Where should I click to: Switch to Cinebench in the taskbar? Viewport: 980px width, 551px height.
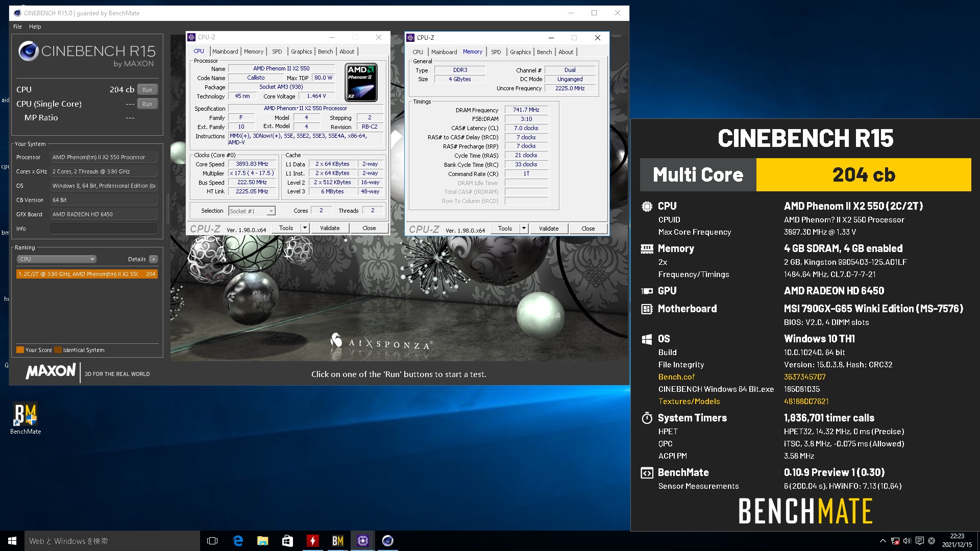387,541
